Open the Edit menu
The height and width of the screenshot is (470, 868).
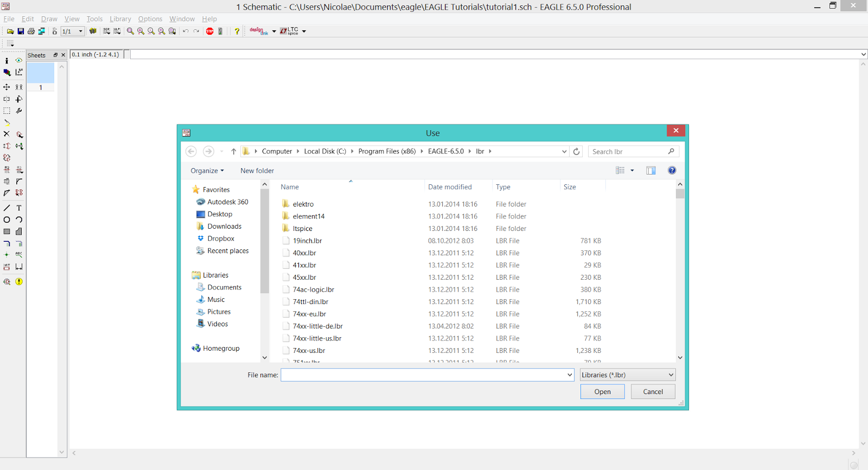pyautogui.click(x=28, y=19)
